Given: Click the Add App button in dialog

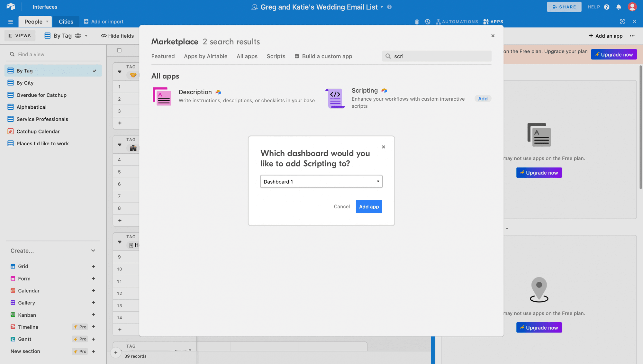Looking at the screenshot, I should 369,206.
